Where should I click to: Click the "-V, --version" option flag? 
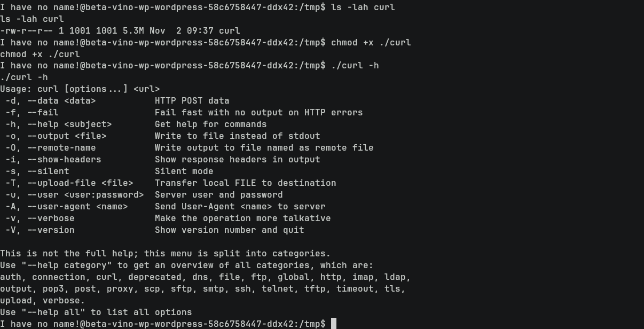40,230
